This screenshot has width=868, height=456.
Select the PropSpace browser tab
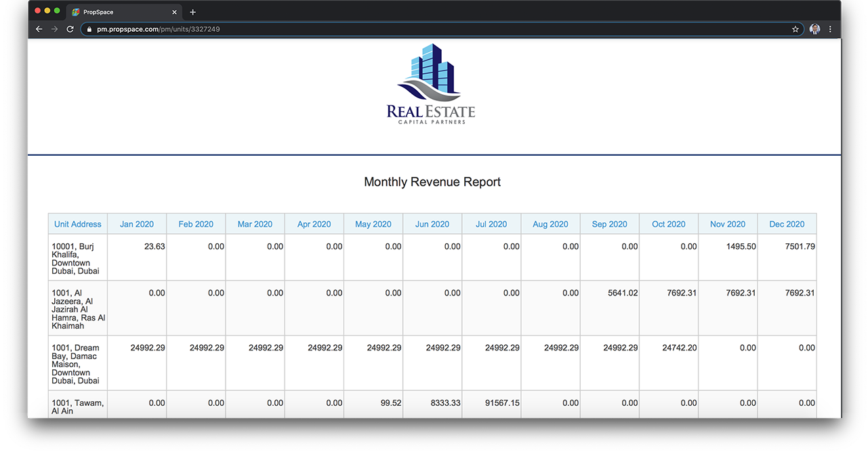[124, 12]
